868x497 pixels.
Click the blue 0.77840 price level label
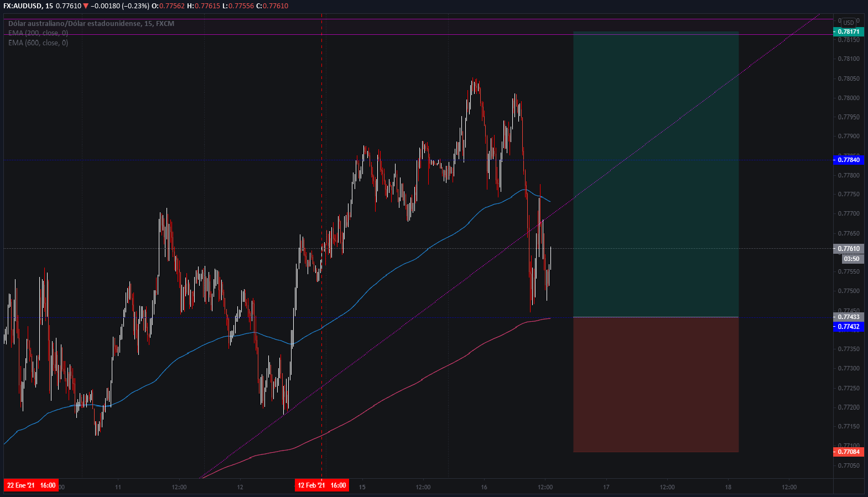click(849, 160)
